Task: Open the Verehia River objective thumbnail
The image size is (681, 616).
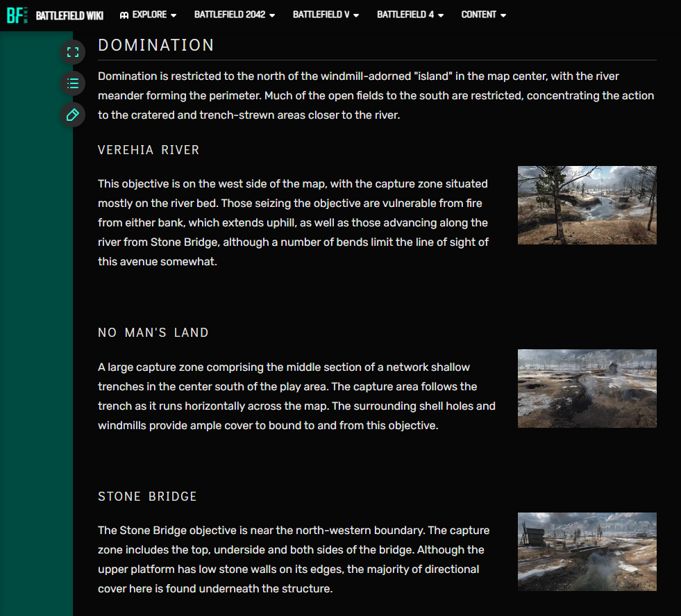Action: coord(587,205)
